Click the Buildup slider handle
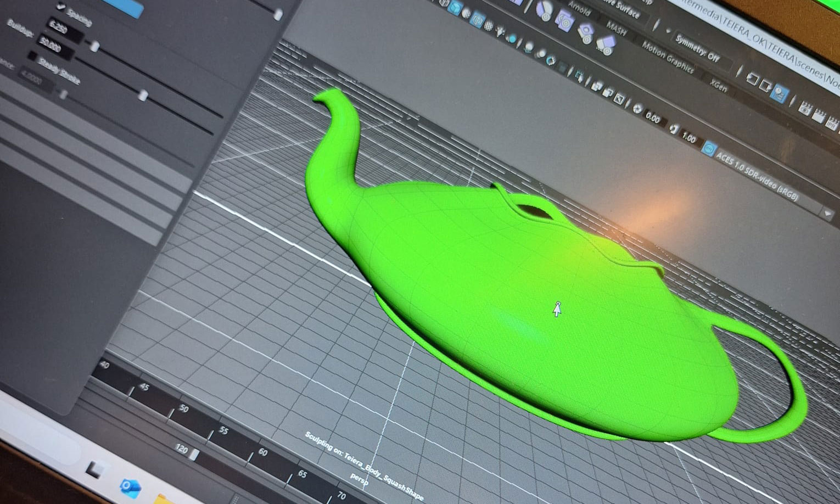 pyautogui.click(x=143, y=96)
